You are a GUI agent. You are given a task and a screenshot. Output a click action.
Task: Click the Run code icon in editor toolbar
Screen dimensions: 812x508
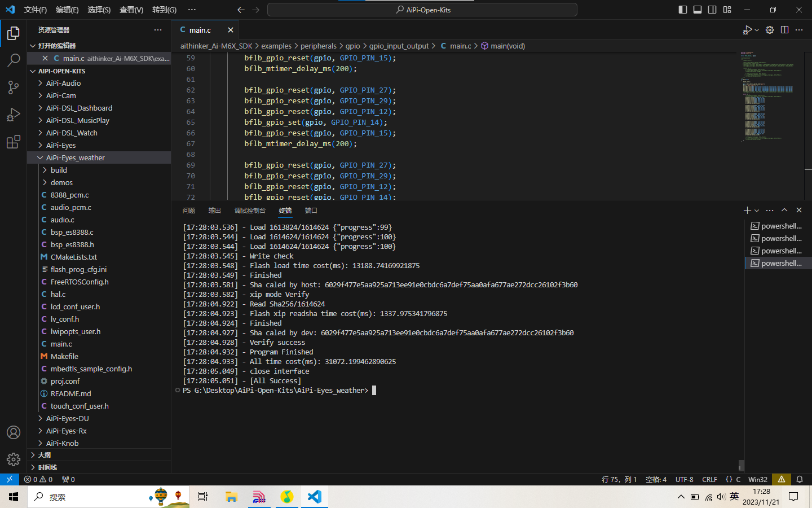pos(748,30)
